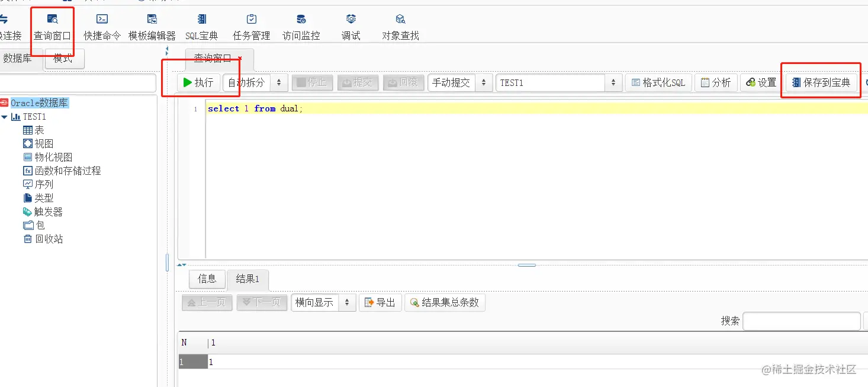The width and height of the screenshot is (868, 387).
Task: Open the TEST1 connection dropdown
Action: pyautogui.click(x=559, y=82)
